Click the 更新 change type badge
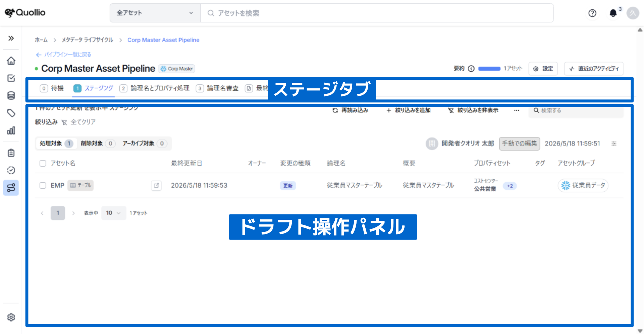Screen dimensions: 644x335 click(288, 186)
